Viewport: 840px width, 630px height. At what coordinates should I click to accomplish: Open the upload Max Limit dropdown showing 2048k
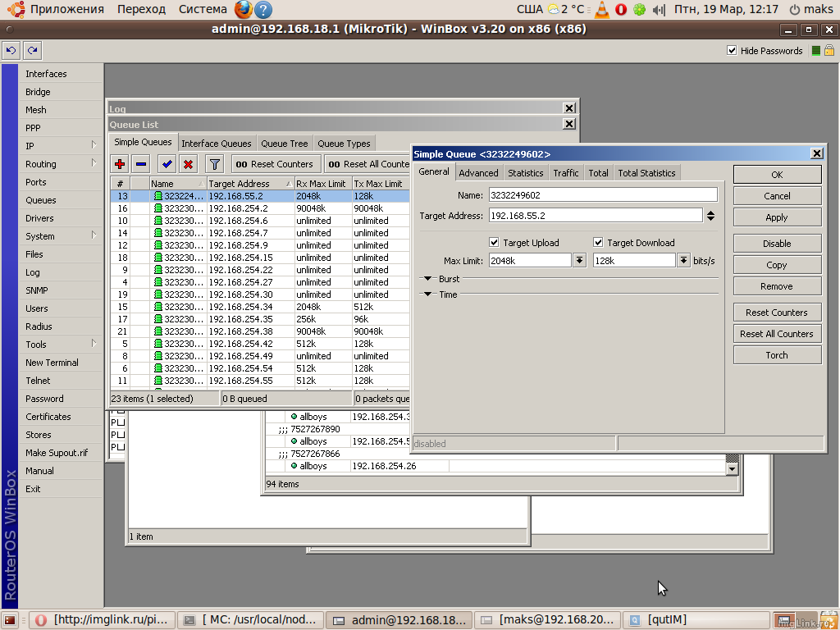point(579,261)
